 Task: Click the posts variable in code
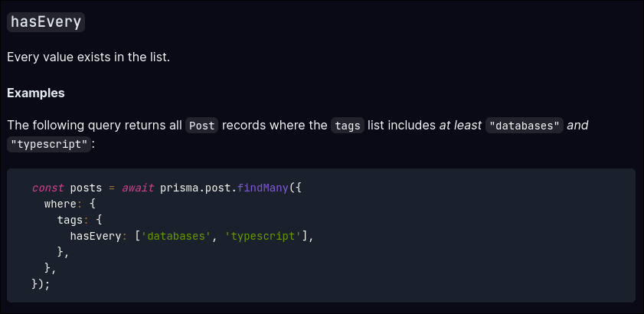click(87, 188)
